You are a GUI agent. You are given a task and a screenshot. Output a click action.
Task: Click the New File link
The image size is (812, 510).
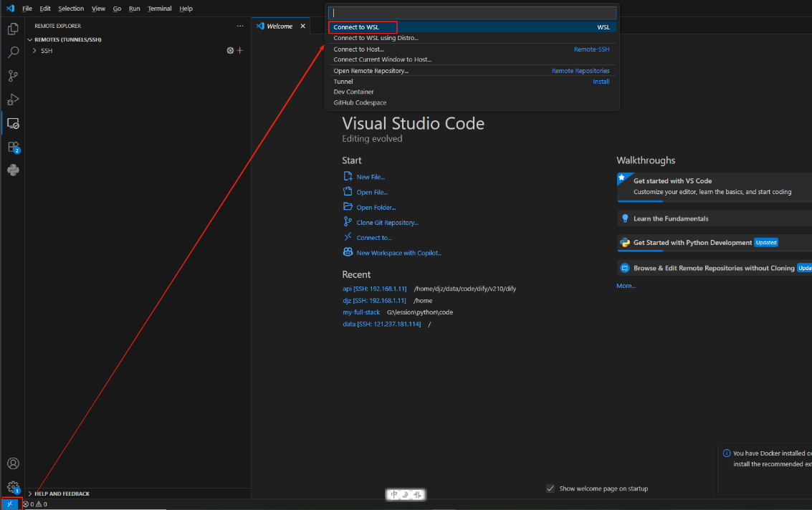[x=371, y=177]
